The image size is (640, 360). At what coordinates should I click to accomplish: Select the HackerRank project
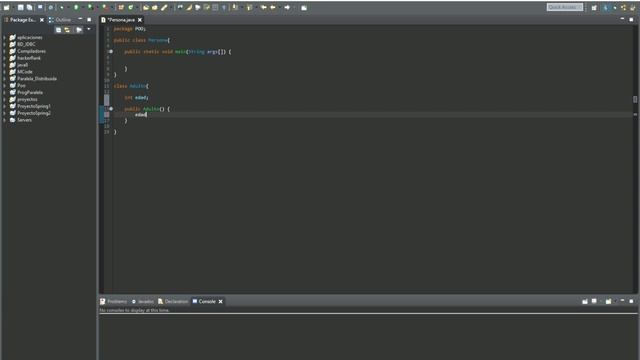(29, 58)
